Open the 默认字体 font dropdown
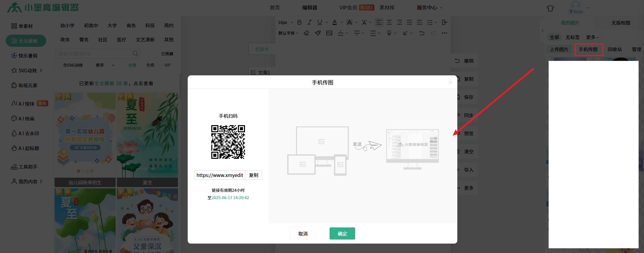This screenshot has width=644, height=253. tap(288, 33)
